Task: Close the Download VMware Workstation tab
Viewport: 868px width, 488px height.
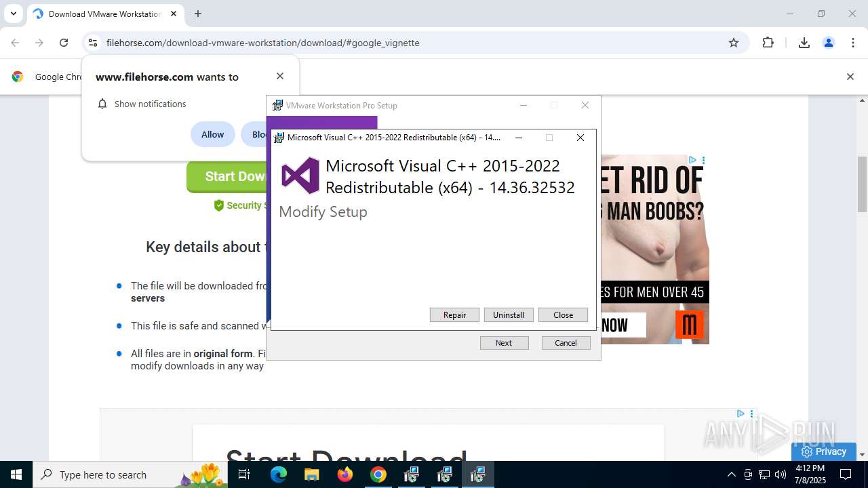Action: coord(174,14)
